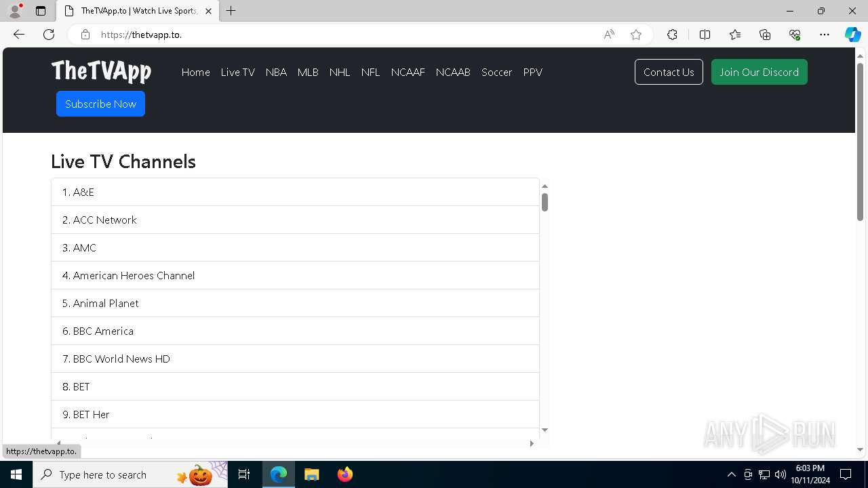Click the Subscribe Now button
This screenshot has height=488, width=868.
coord(100,104)
